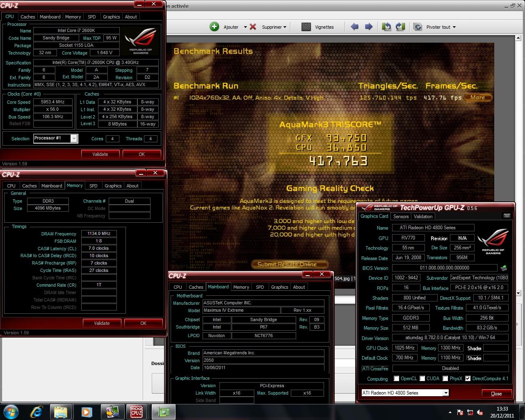Click the viewer vertical scrollbar down arrow
The height and width of the screenshot is (420, 525).
pos(518,293)
